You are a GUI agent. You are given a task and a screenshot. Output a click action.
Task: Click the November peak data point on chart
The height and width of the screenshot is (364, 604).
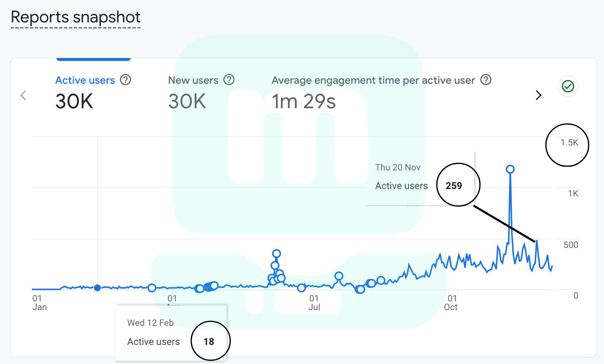tap(510, 169)
